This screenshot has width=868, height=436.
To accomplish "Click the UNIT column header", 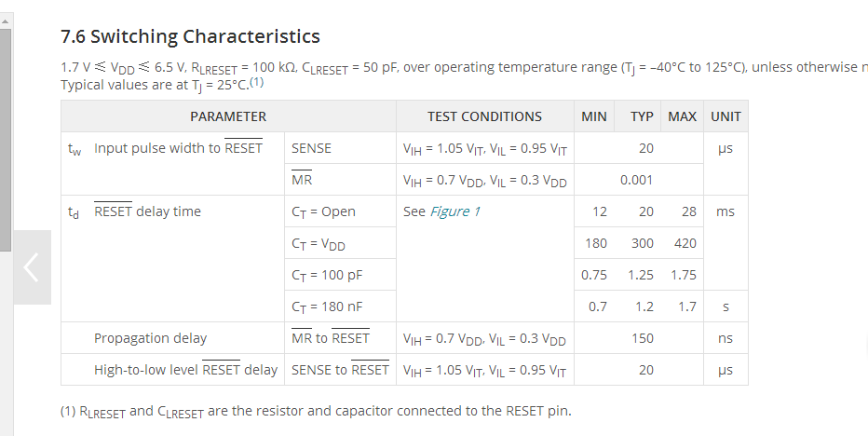I will point(726,116).
